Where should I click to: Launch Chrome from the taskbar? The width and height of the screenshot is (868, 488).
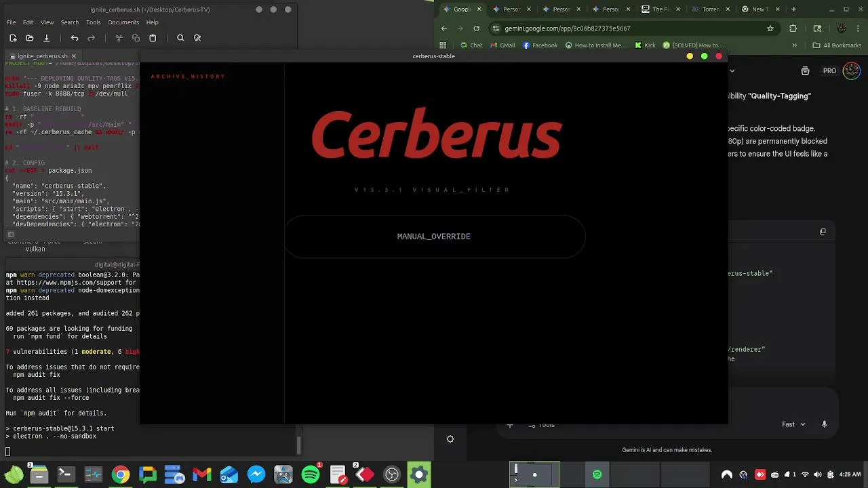coord(121,475)
